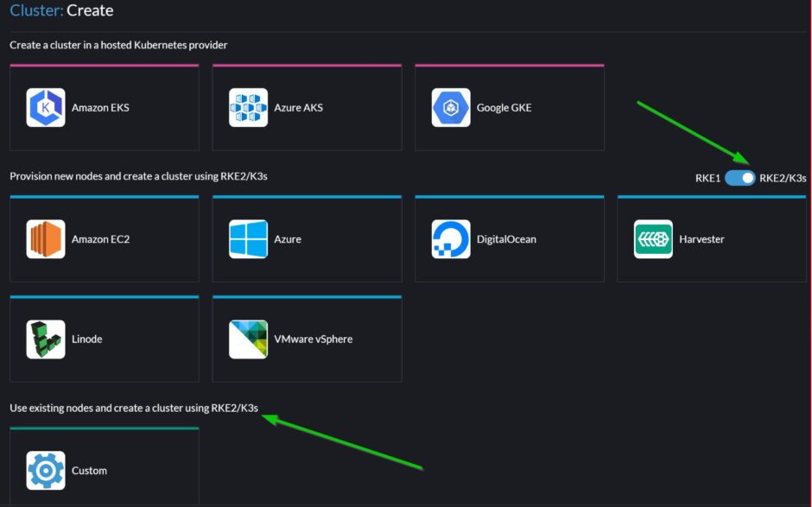This screenshot has width=812, height=507.
Task: Choose the Google GKE text label
Action: 504,108
